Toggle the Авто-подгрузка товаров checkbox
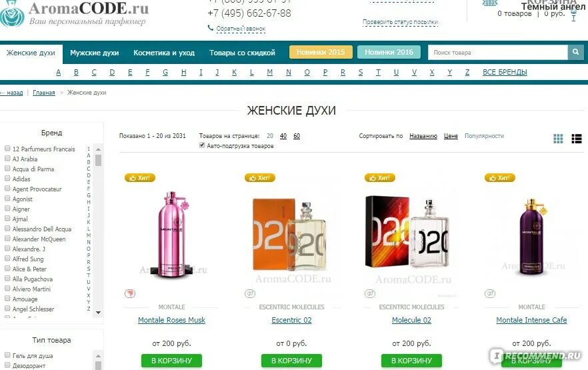This screenshot has width=588, height=370. 202,145
